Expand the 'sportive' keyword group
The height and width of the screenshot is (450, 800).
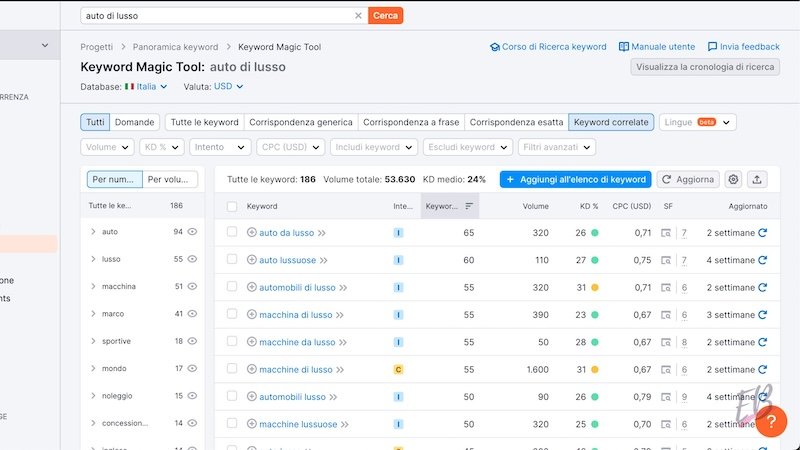pyautogui.click(x=93, y=341)
